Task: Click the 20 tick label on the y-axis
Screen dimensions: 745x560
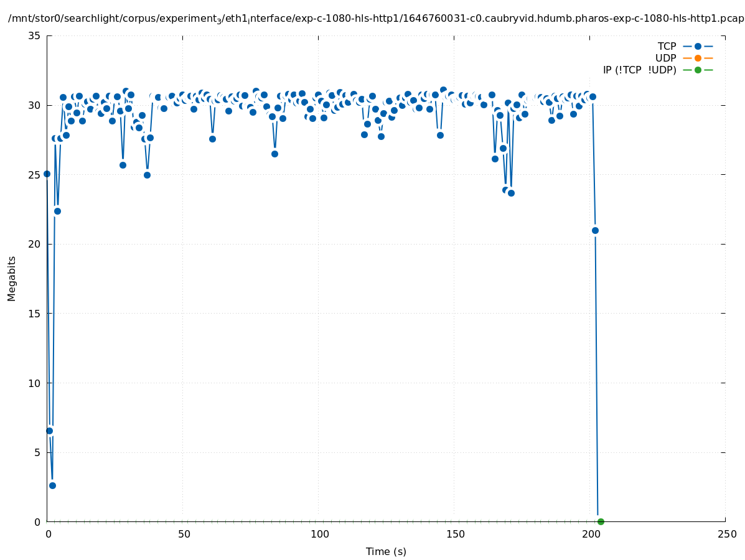Action: [x=35, y=244]
